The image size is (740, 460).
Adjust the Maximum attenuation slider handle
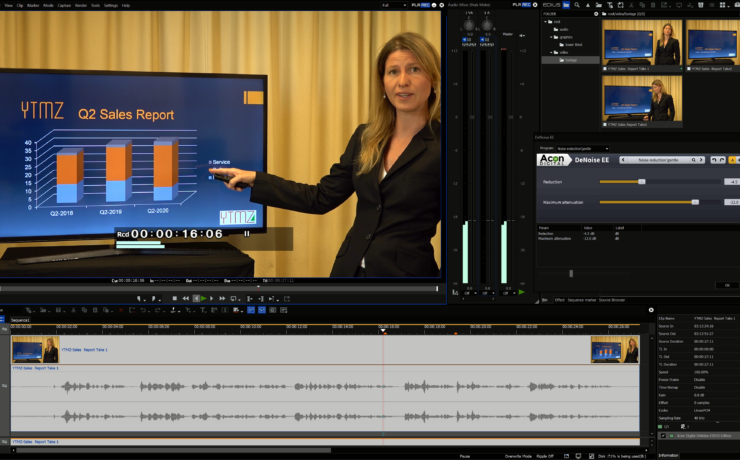[x=695, y=202]
